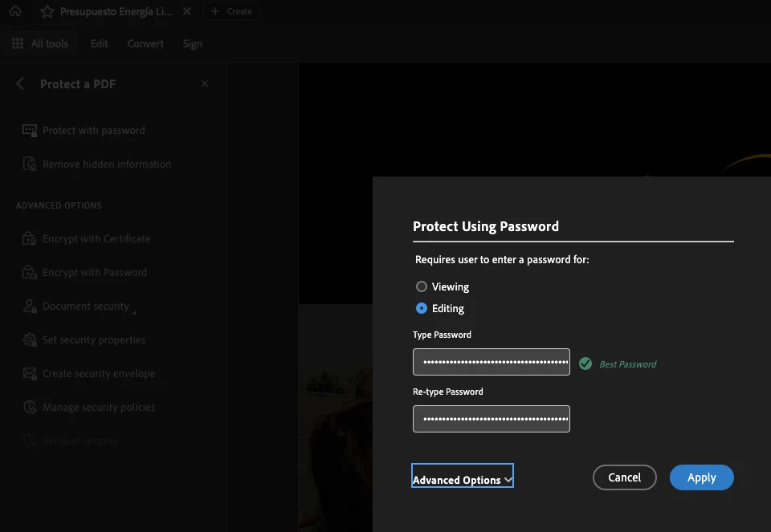Viewport: 771px width, 532px height.
Task: Select the Viewing radio button
Action: click(x=422, y=286)
